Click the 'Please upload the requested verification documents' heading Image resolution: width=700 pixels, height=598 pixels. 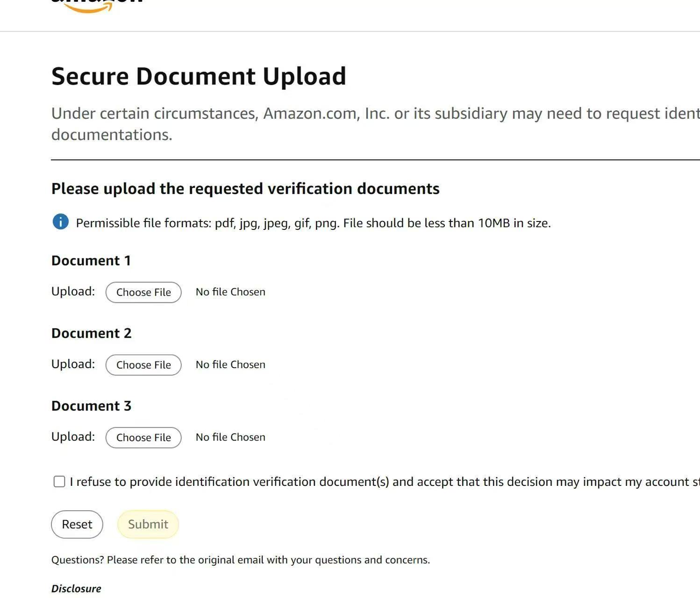tap(245, 189)
